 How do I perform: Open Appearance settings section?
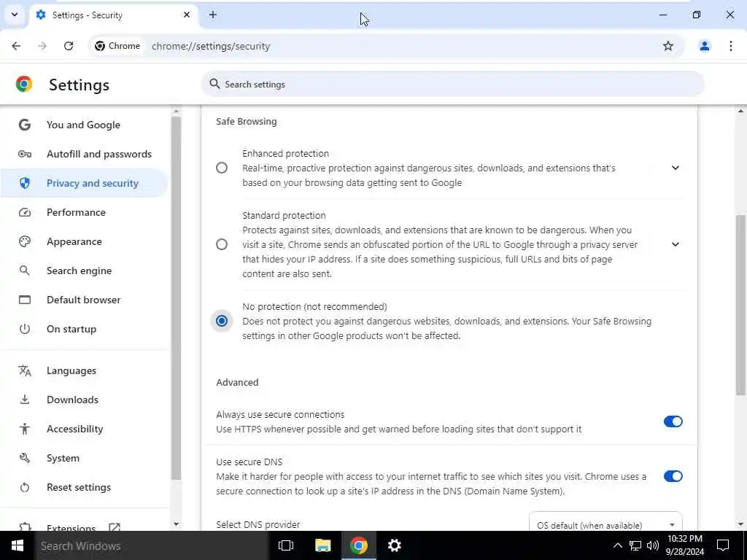tap(85, 241)
